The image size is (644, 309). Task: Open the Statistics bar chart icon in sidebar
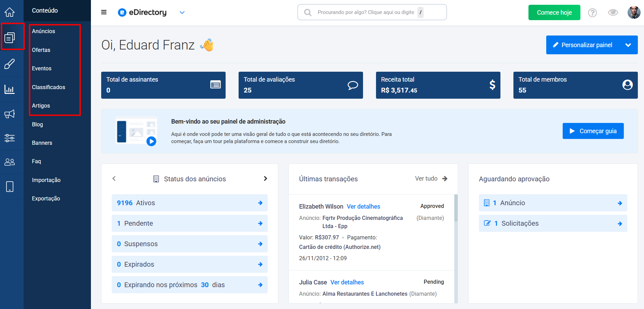(x=10, y=89)
